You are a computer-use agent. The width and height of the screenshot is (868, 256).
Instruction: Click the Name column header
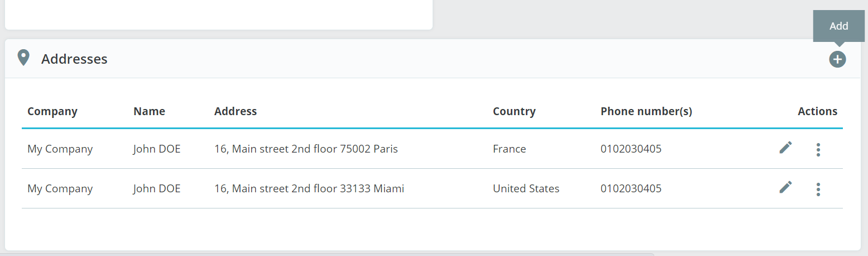pyautogui.click(x=149, y=111)
